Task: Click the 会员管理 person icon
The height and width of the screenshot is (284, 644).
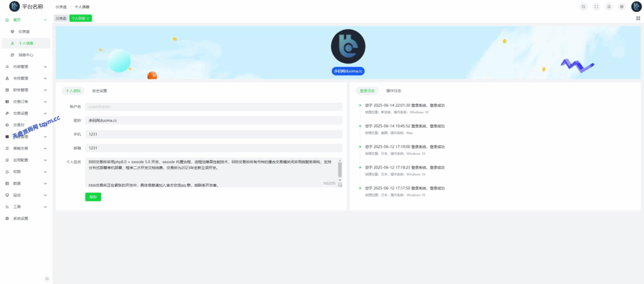Action: pos(7,78)
